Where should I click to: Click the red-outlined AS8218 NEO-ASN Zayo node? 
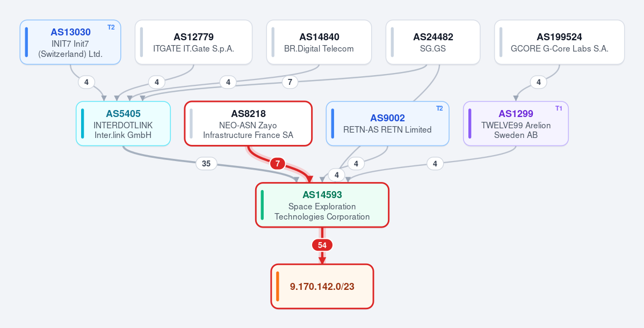(x=248, y=123)
